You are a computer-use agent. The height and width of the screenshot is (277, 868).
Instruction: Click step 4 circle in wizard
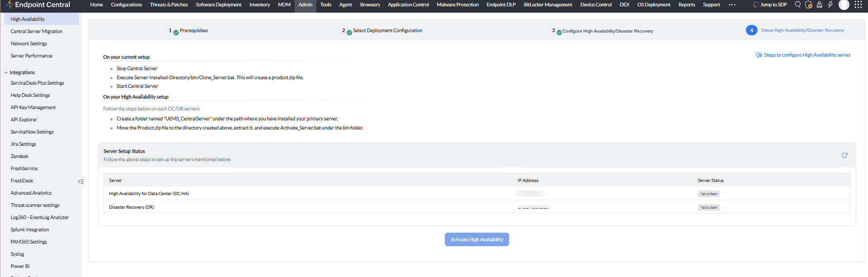tap(752, 30)
